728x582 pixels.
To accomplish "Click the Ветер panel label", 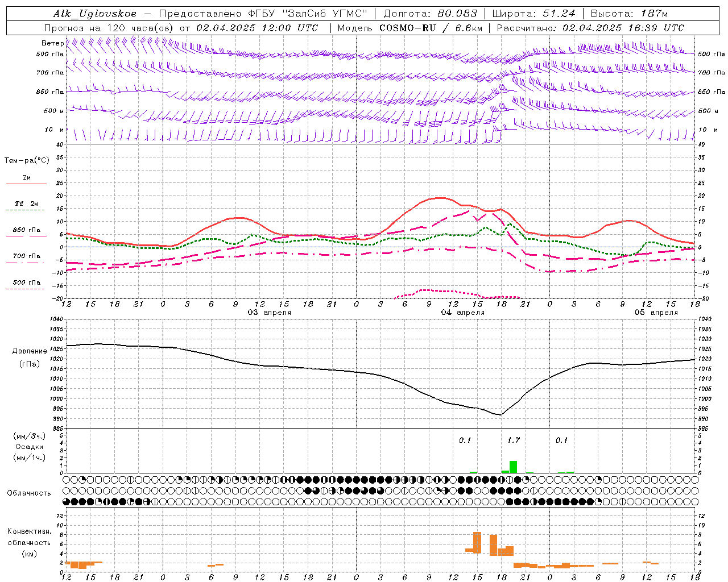I will [52, 43].
